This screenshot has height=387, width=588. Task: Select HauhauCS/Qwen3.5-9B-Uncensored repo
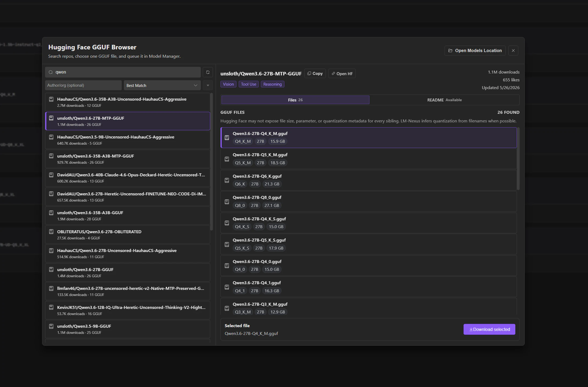point(128,140)
